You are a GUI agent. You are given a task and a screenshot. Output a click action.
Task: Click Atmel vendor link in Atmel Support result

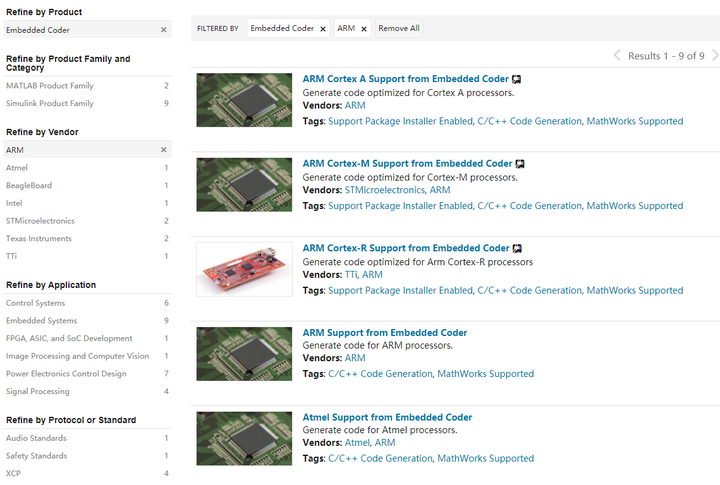[x=357, y=442]
